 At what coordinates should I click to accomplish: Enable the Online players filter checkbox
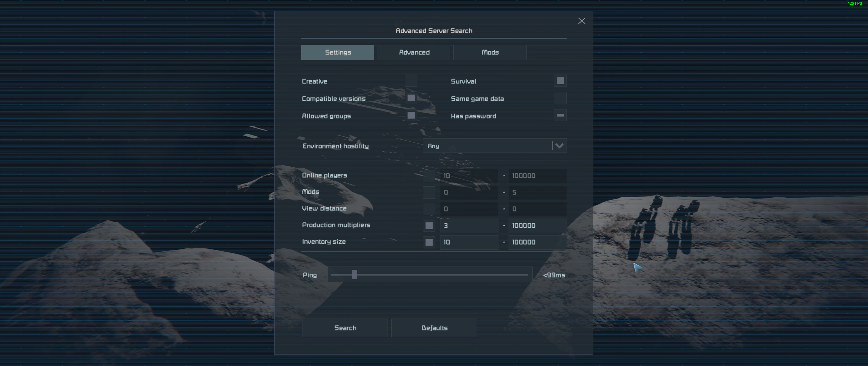pyautogui.click(x=429, y=176)
